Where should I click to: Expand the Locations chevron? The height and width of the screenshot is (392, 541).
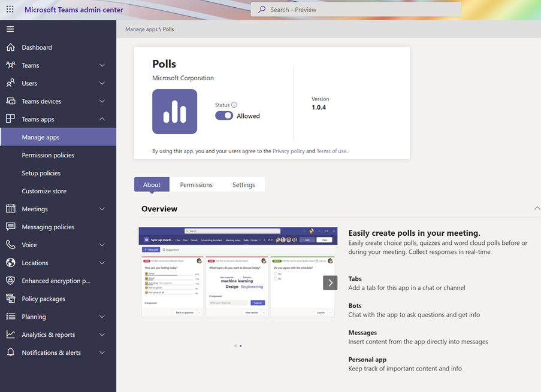102,263
